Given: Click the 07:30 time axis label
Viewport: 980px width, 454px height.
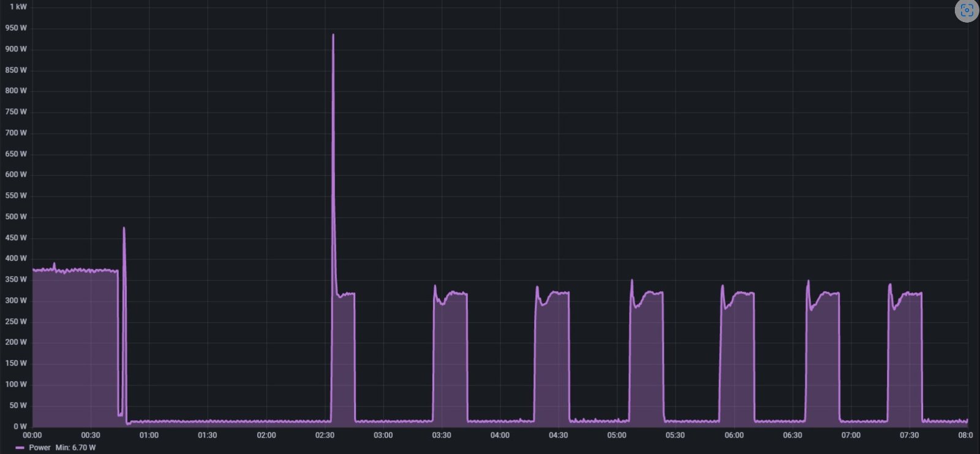Looking at the screenshot, I should click(910, 436).
